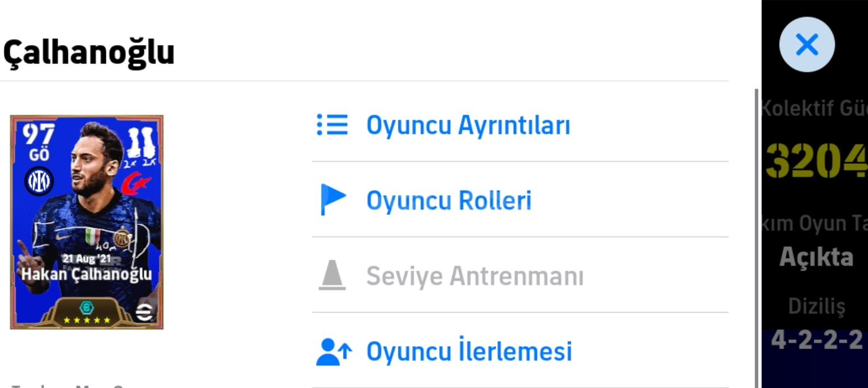
Task: Click the 97 rating on the card
Action: 39,134
